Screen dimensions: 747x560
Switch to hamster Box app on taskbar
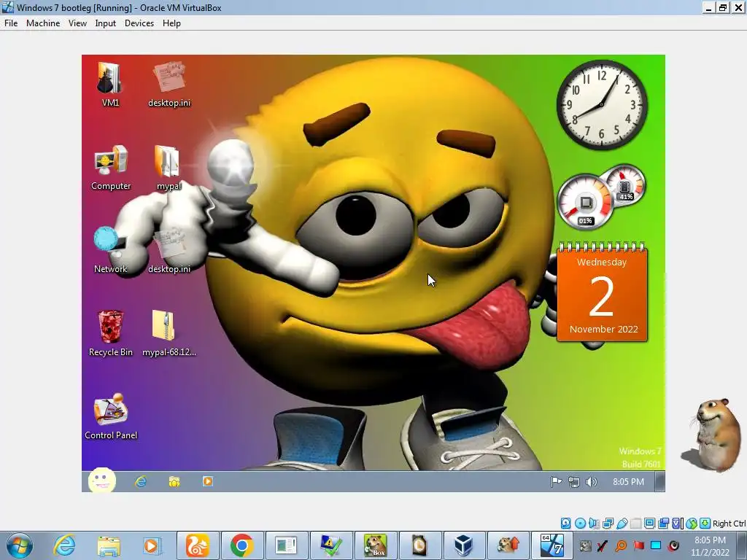pos(376,545)
